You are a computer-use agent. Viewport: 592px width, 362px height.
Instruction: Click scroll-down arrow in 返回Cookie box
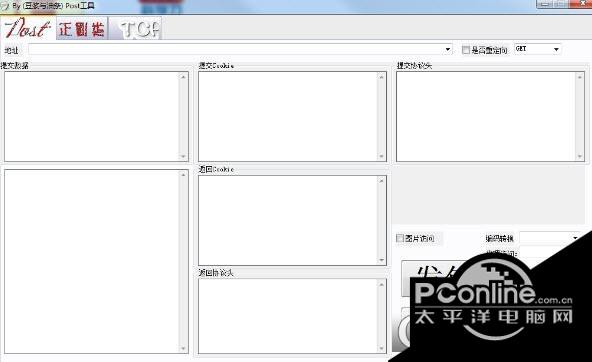tap(381, 260)
